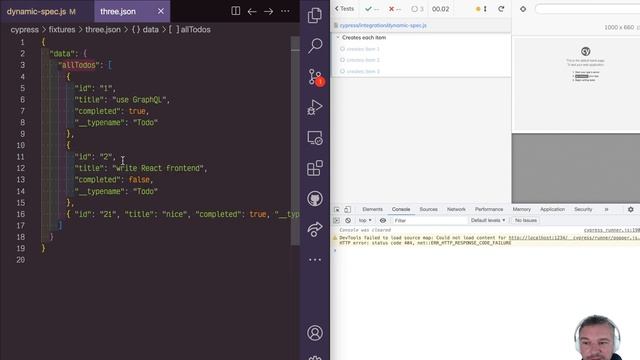Open the Live Share view
This screenshot has height=360, width=640.
pos(315,229)
